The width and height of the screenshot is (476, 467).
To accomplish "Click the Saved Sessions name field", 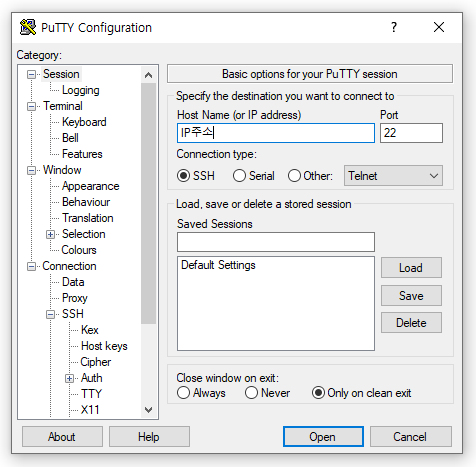I will (276, 242).
